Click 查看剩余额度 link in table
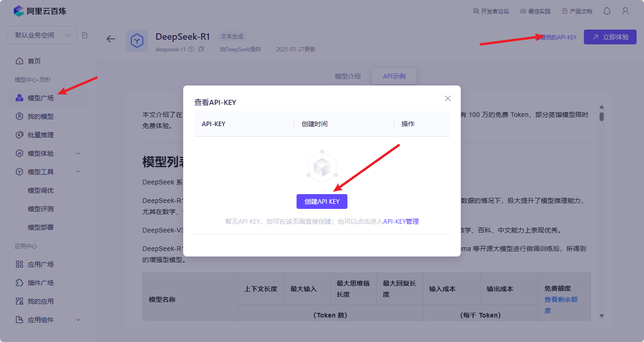 (x=561, y=305)
